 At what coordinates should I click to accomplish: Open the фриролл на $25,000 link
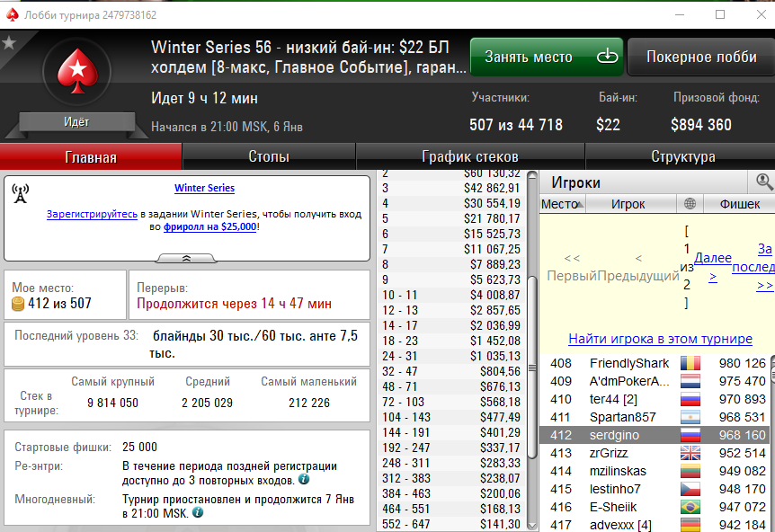(210, 226)
